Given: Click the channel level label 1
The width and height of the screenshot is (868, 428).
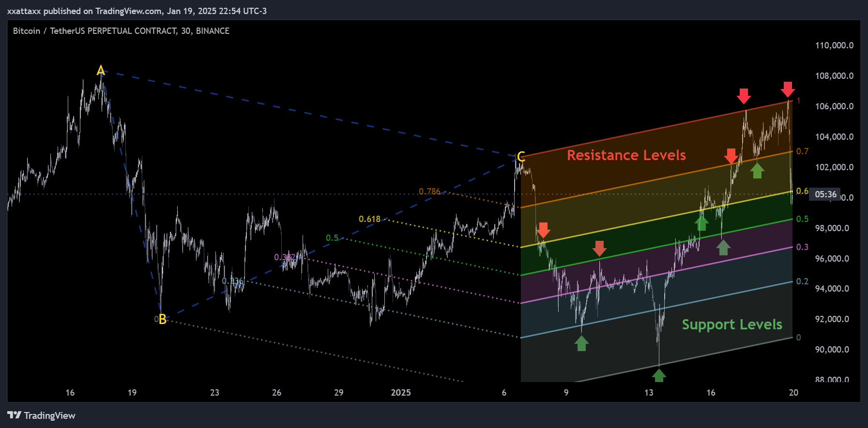Looking at the screenshot, I should point(798,101).
